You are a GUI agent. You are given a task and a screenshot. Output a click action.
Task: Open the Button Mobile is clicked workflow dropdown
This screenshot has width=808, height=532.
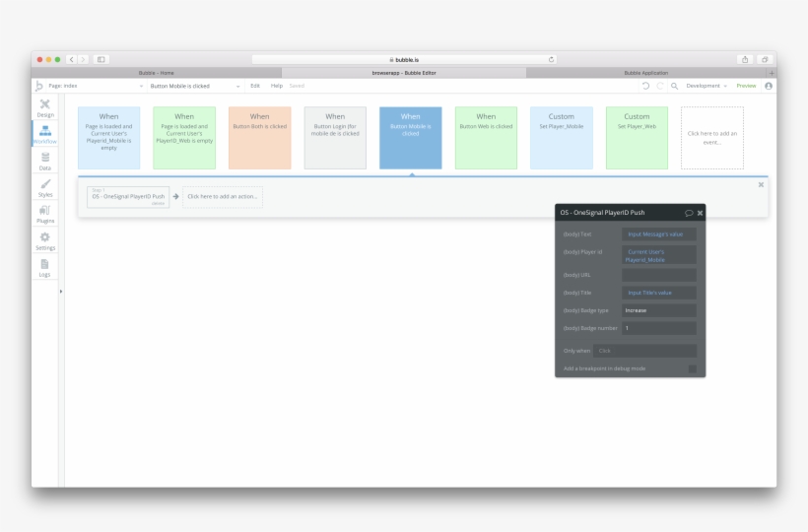[193, 86]
